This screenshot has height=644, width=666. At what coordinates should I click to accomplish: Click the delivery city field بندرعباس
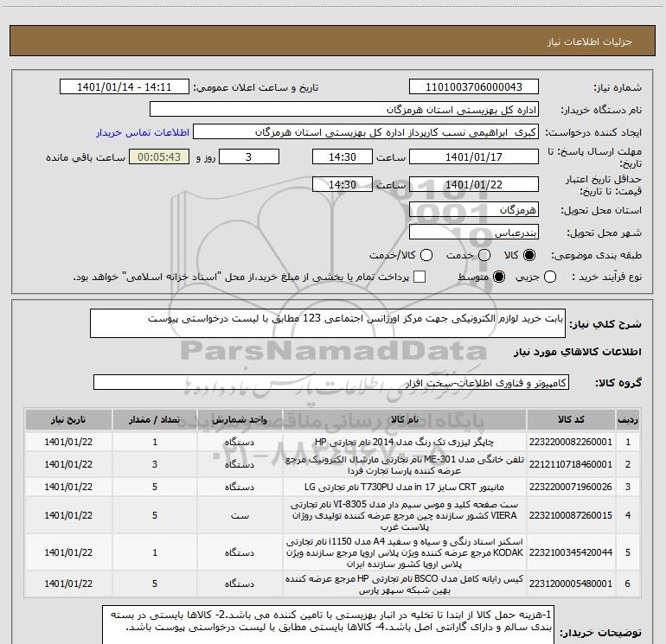coord(474,233)
